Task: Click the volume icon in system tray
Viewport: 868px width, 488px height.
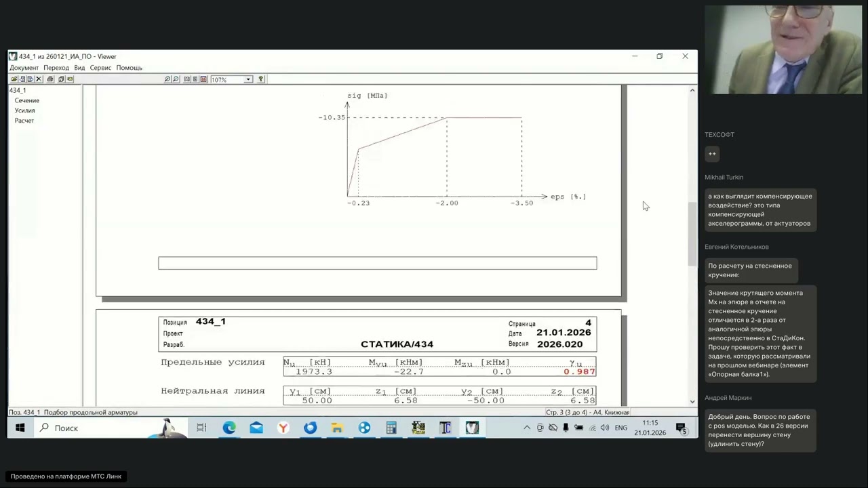Action: click(x=604, y=428)
